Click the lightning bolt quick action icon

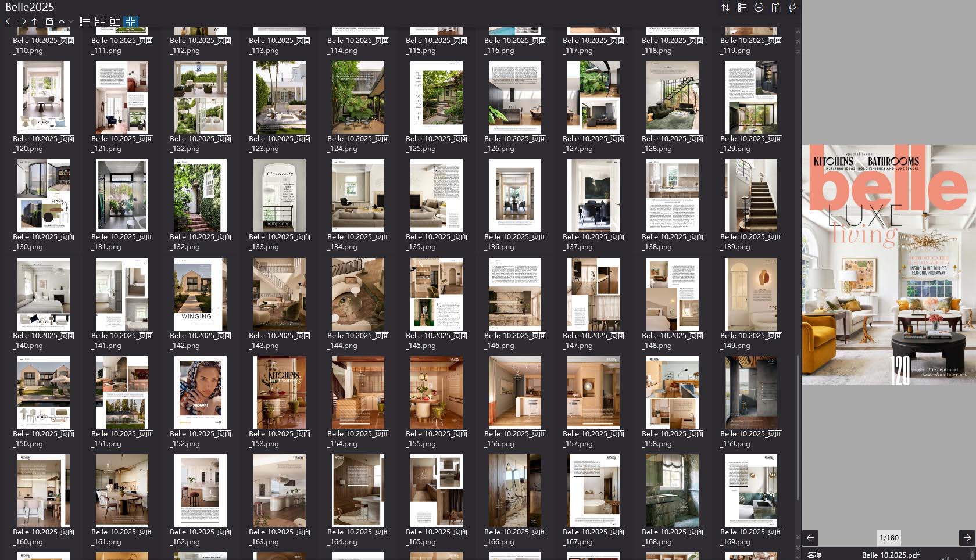792,8
